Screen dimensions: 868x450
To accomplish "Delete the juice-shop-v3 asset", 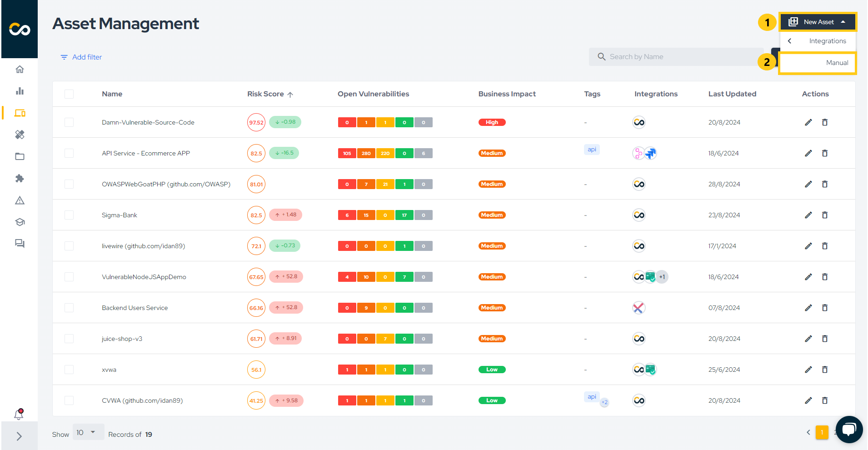I will (825, 339).
